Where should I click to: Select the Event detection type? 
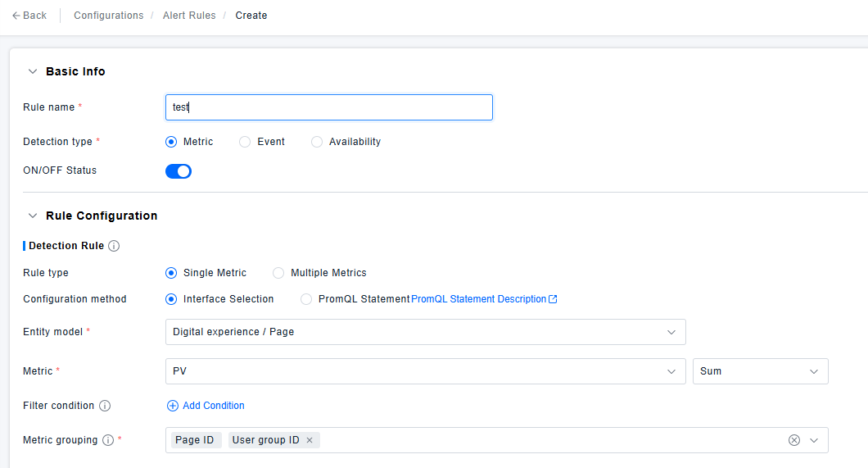click(245, 142)
